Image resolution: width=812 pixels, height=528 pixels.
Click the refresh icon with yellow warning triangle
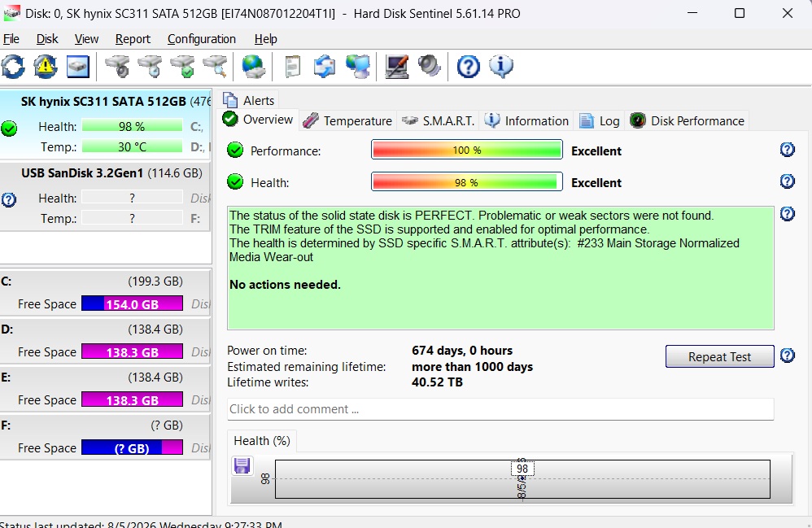coord(46,67)
